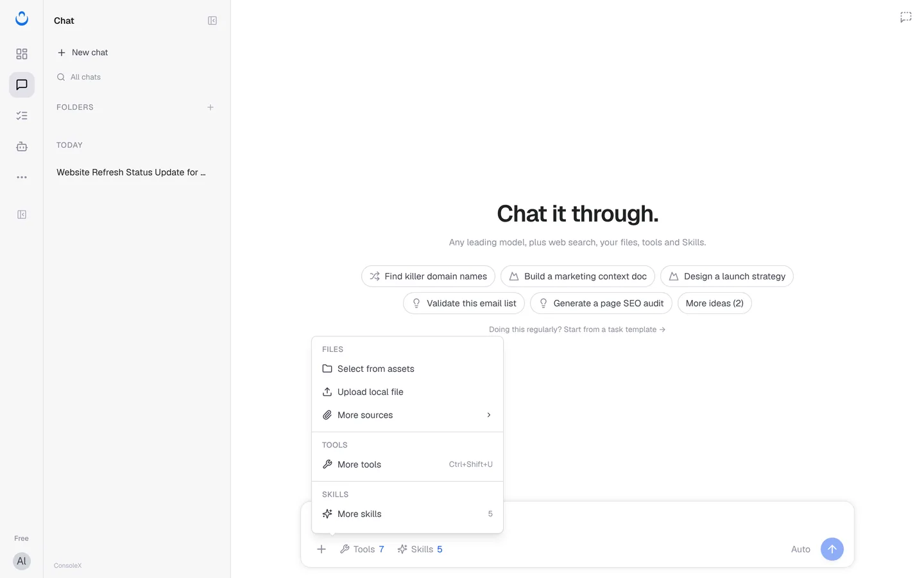This screenshot has width=924, height=578.
Task: Open the more options ellipsis icon
Action: click(22, 177)
